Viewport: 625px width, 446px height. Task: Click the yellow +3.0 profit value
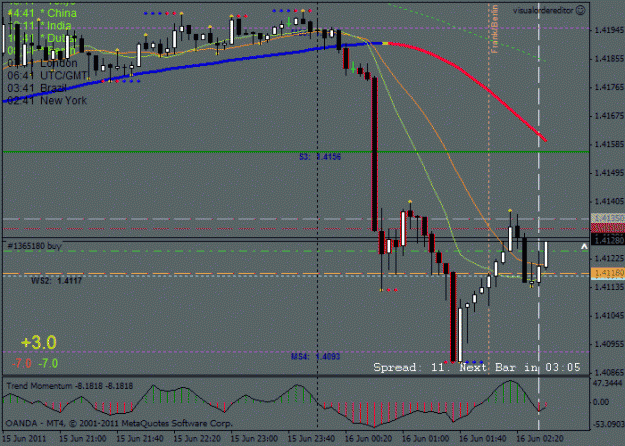click(39, 342)
